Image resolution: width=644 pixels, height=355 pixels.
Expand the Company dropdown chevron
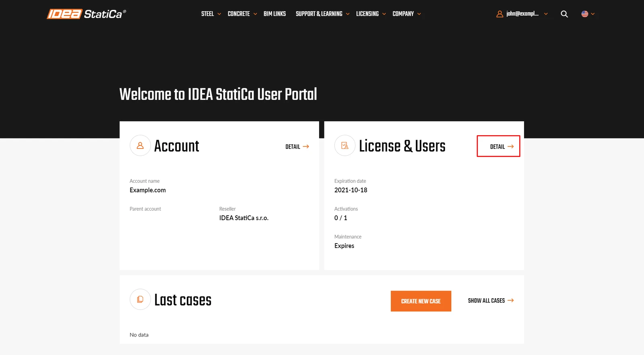[x=419, y=14]
